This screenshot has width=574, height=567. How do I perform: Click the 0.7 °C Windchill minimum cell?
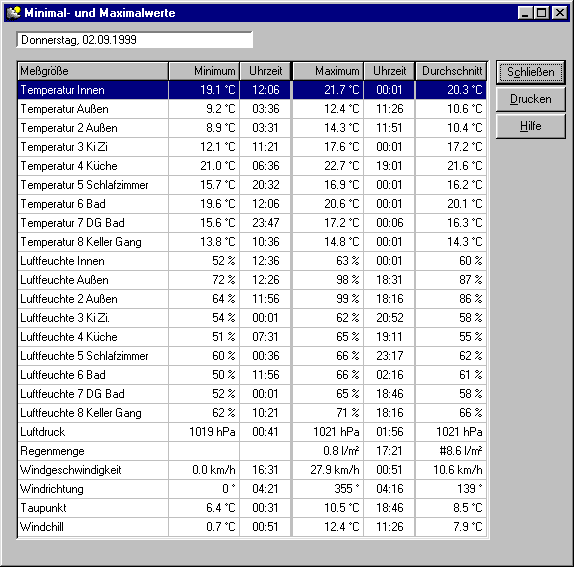click(x=204, y=528)
